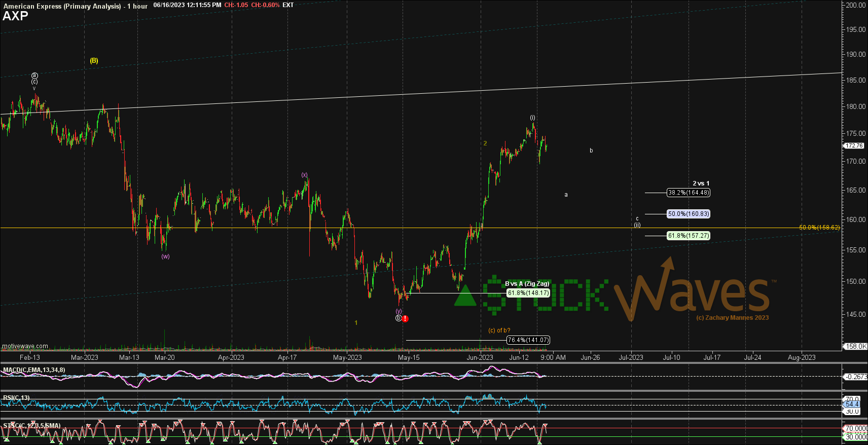Click the orange 50.0%(158.62) level label

819,228
